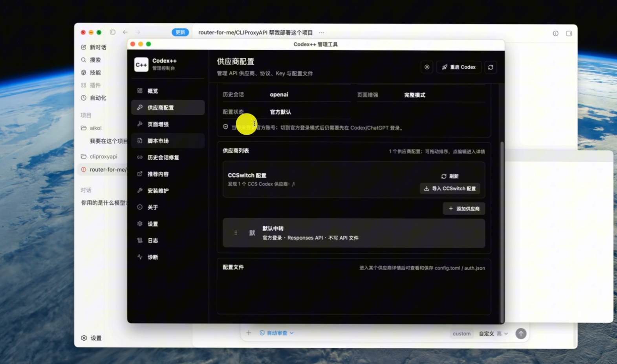
Task: Toggle the Codex window sidebar icon
Action: [x=113, y=32]
